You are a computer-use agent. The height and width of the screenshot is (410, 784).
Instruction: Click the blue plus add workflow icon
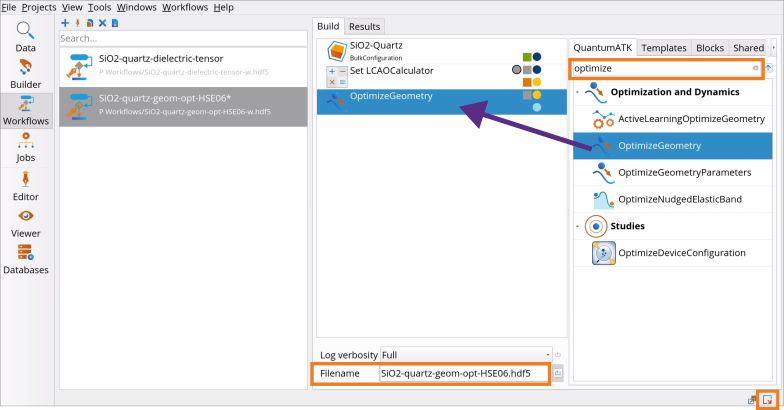66,22
